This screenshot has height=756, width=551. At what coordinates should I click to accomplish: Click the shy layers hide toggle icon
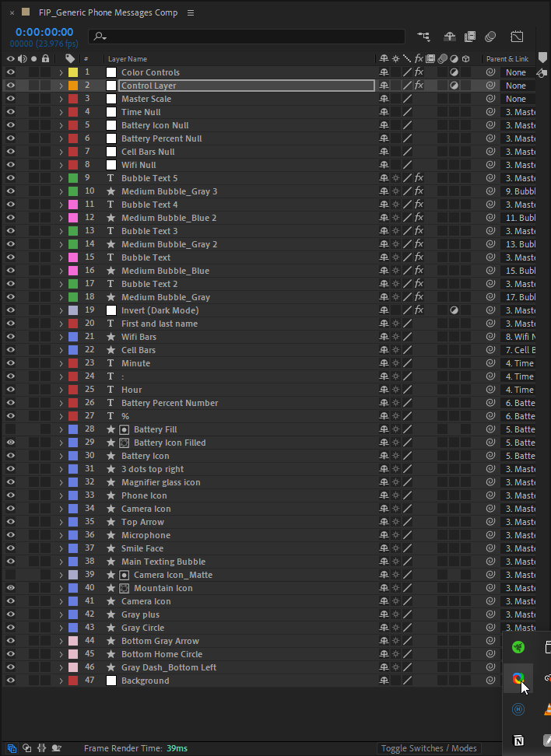pos(449,37)
